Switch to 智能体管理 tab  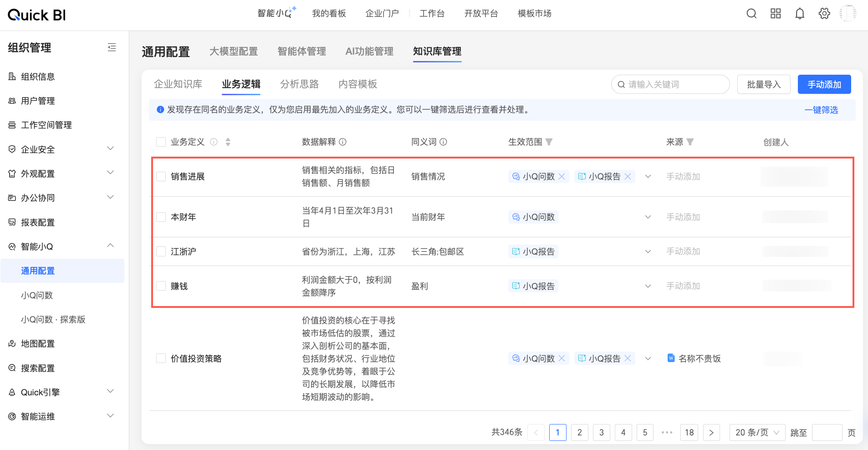click(301, 51)
